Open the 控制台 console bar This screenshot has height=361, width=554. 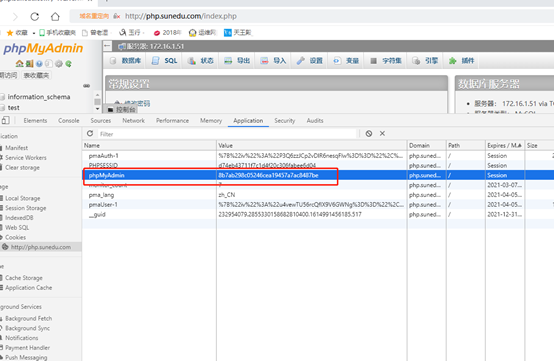[x=122, y=110]
